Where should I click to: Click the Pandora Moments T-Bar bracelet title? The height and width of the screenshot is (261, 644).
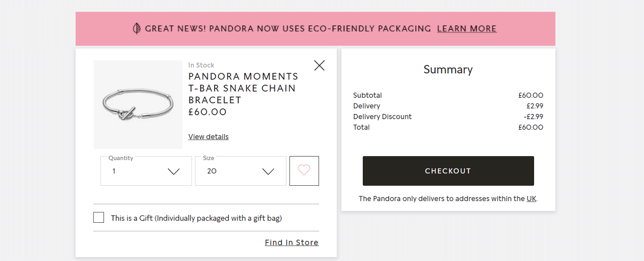tap(243, 88)
